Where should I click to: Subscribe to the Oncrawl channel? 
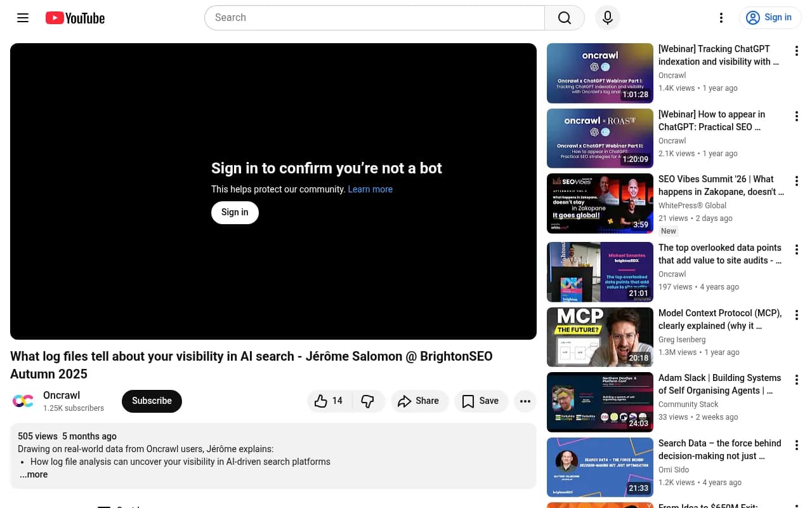152,401
